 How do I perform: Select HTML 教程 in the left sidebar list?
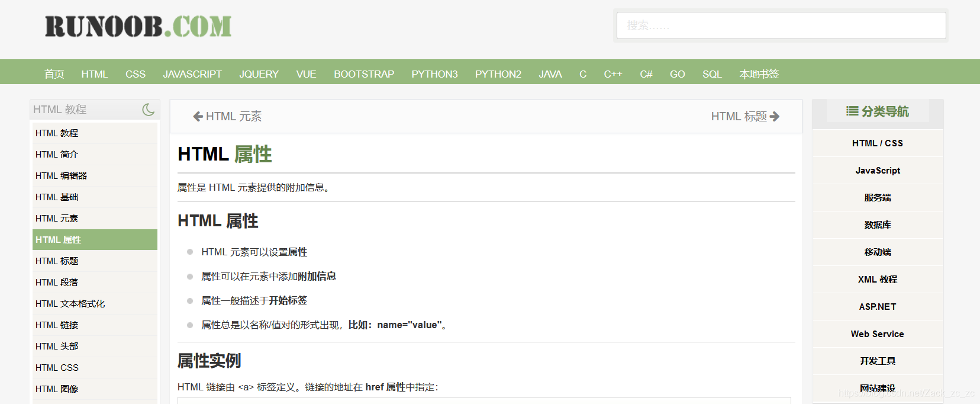click(x=95, y=133)
